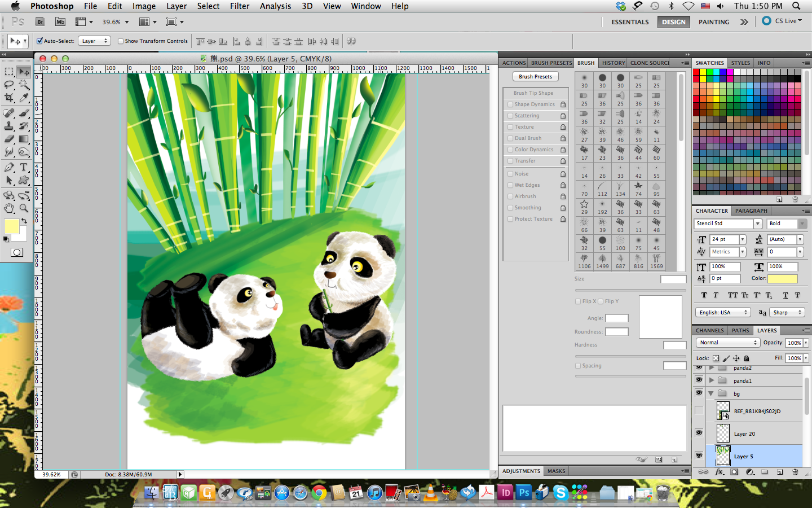Switch to the History tab
The width and height of the screenshot is (812, 508).
[614, 63]
